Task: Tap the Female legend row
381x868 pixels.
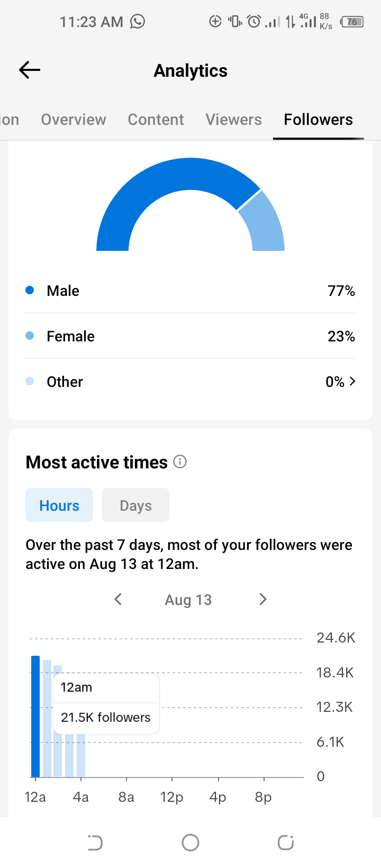Action: 190,336
